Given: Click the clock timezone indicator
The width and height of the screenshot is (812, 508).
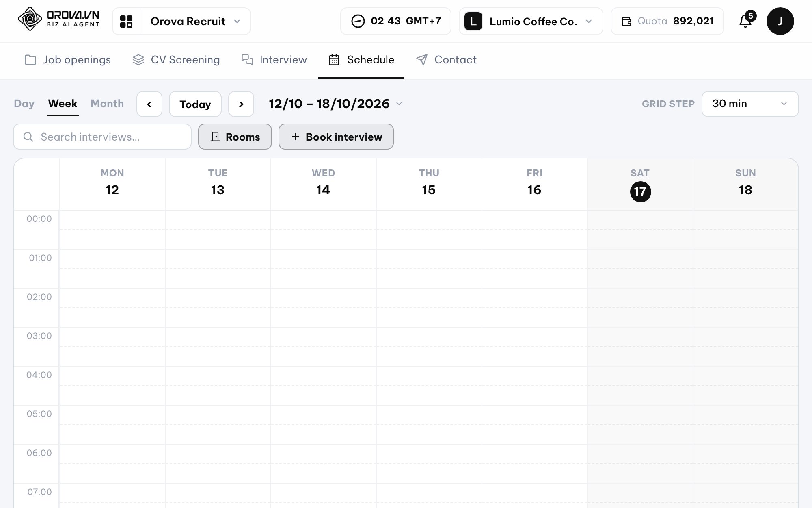Looking at the screenshot, I should [x=395, y=21].
